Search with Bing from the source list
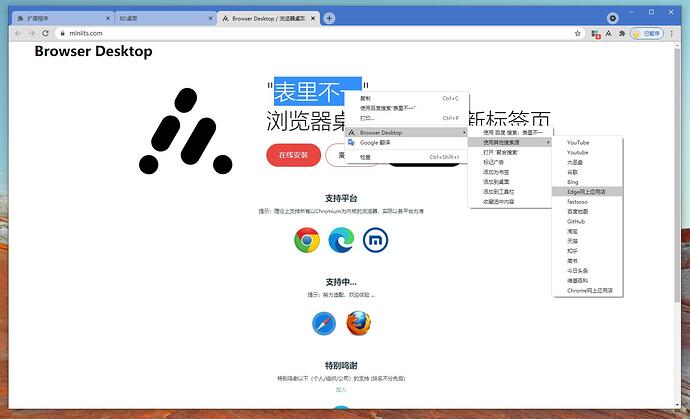690x419 pixels. click(587, 182)
